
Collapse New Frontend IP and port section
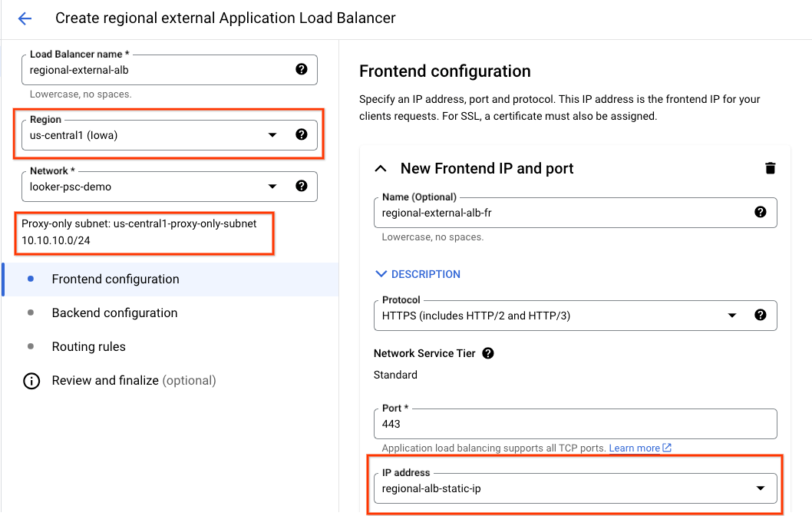(381, 168)
